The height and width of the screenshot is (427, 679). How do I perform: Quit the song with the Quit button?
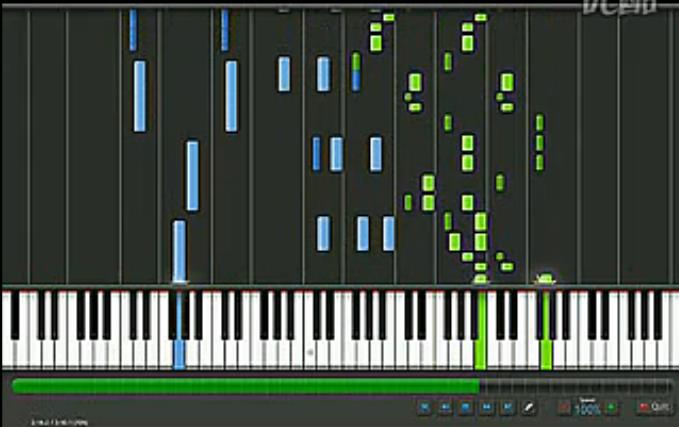tap(654, 407)
